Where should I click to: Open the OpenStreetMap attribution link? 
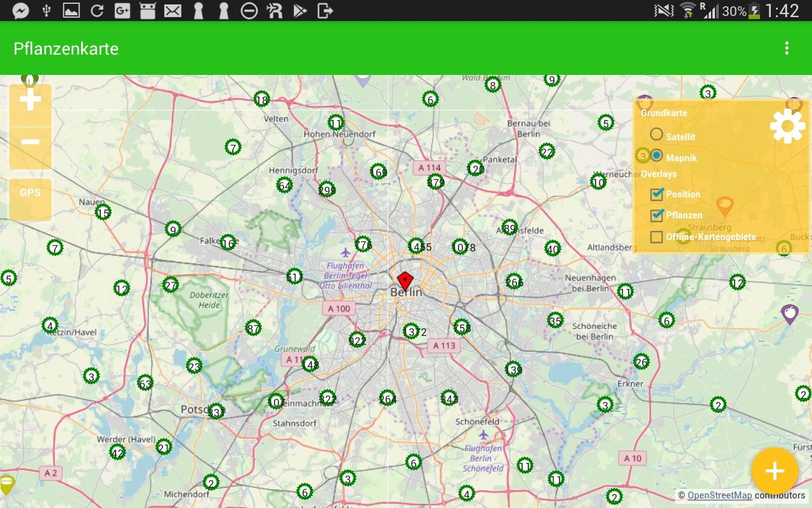(x=719, y=495)
